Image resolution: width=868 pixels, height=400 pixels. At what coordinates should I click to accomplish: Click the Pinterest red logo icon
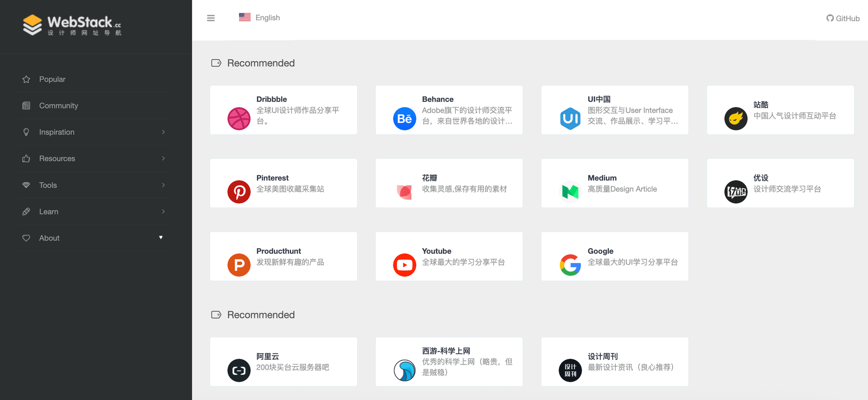pos(239,192)
